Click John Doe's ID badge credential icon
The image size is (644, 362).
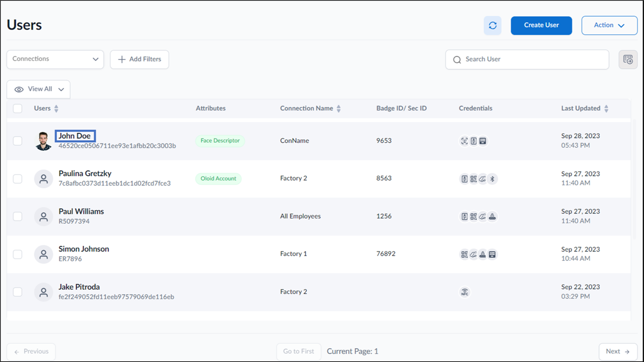pyautogui.click(x=474, y=141)
